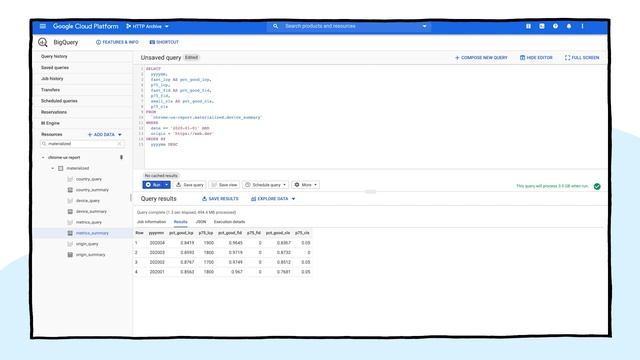Click the metrics_summary table icon
640x360 pixels.
click(x=70, y=233)
